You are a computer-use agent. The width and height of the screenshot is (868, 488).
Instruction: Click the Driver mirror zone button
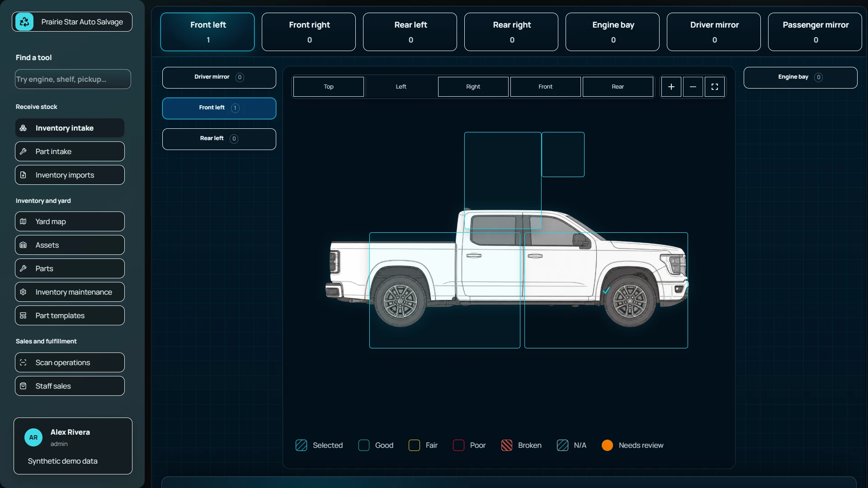219,78
